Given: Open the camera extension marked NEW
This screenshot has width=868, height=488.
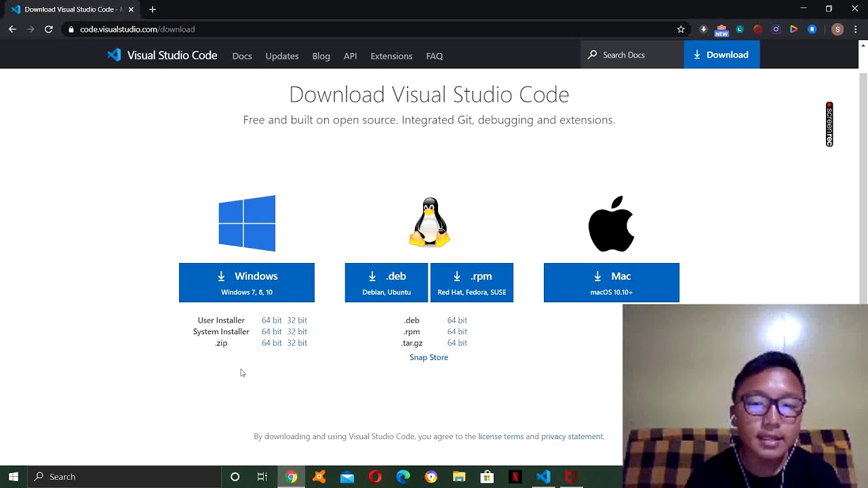Looking at the screenshot, I should [x=722, y=30].
